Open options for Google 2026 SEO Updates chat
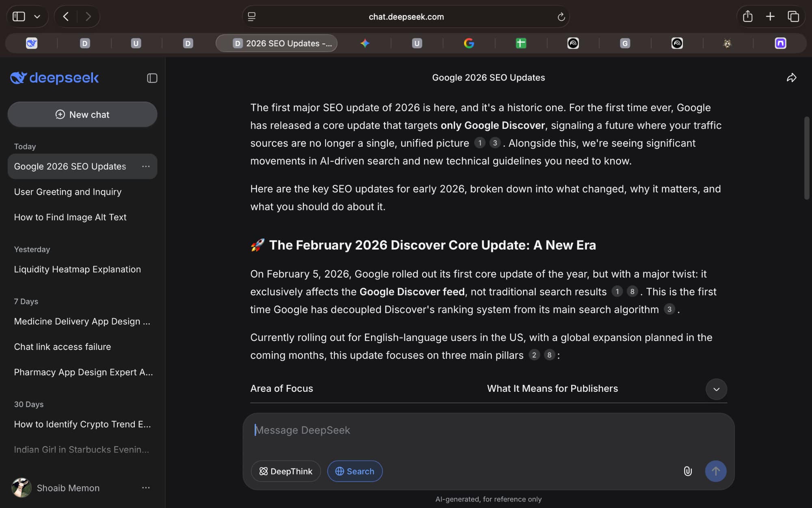Screen dimensions: 812x508 [x=146, y=166]
